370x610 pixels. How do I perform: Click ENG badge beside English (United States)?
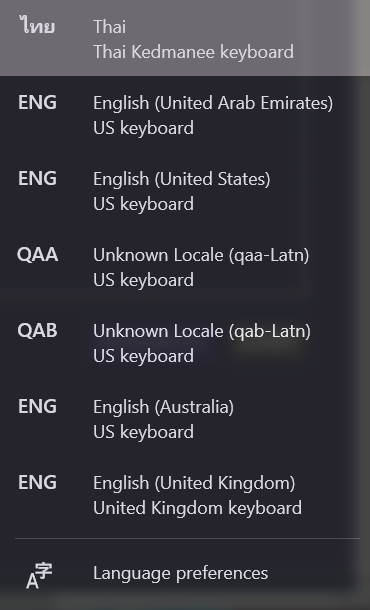point(37,179)
